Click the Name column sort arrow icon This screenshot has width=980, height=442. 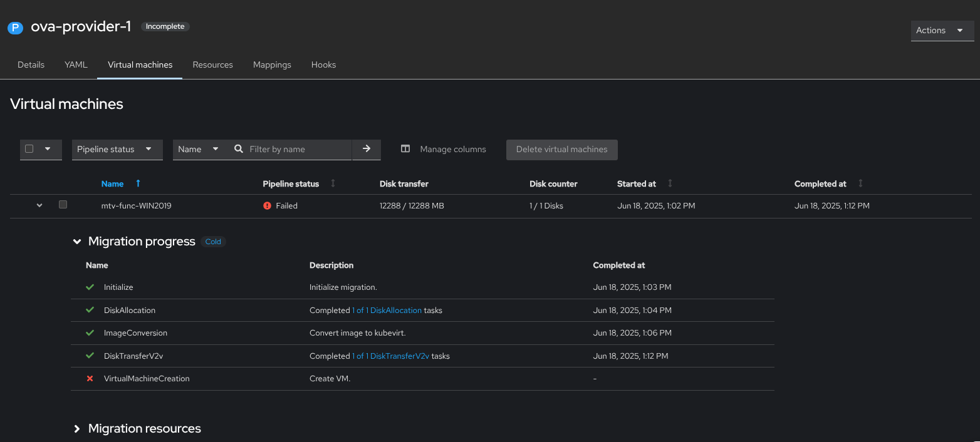[138, 183]
